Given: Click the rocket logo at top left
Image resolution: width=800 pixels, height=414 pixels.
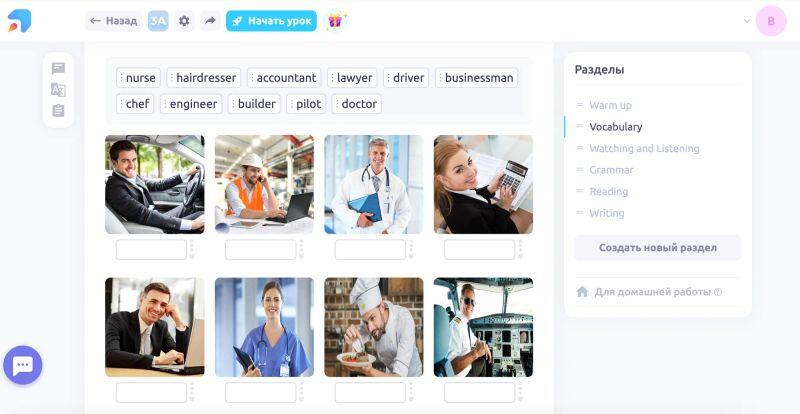Looking at the screenshot, I should tap(19, 21).
